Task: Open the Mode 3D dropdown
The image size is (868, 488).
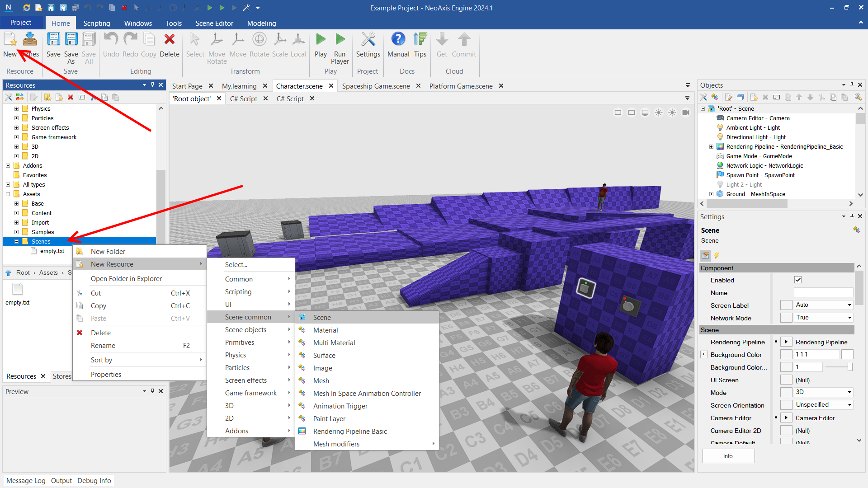Action: 823,392
